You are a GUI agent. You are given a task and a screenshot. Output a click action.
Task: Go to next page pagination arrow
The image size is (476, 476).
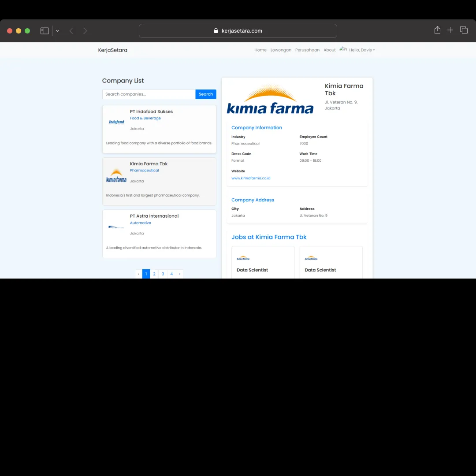(x=180, y=274)
